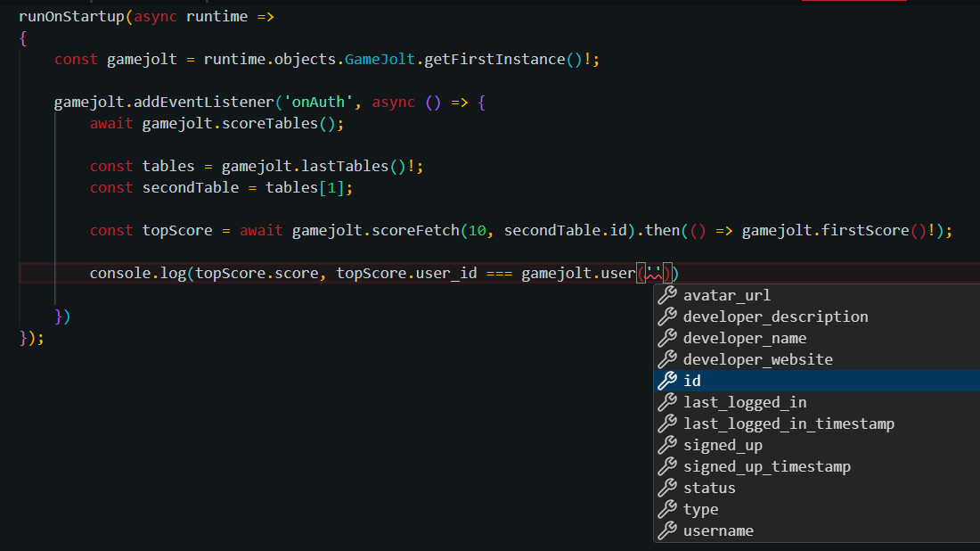
Task: Click the tables[1] index expression
Action: click(305, 187)
